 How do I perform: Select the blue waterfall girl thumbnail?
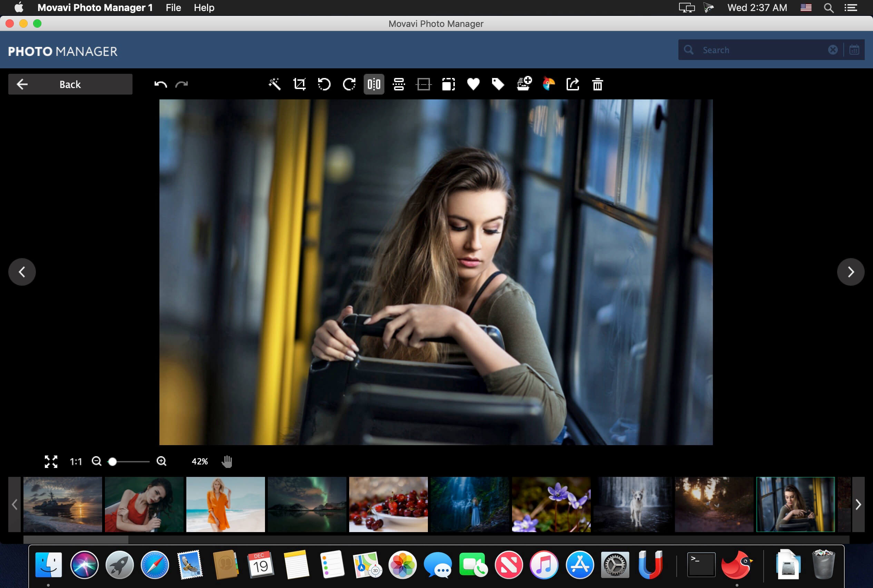pyautogui.click(x=470, y=504)
